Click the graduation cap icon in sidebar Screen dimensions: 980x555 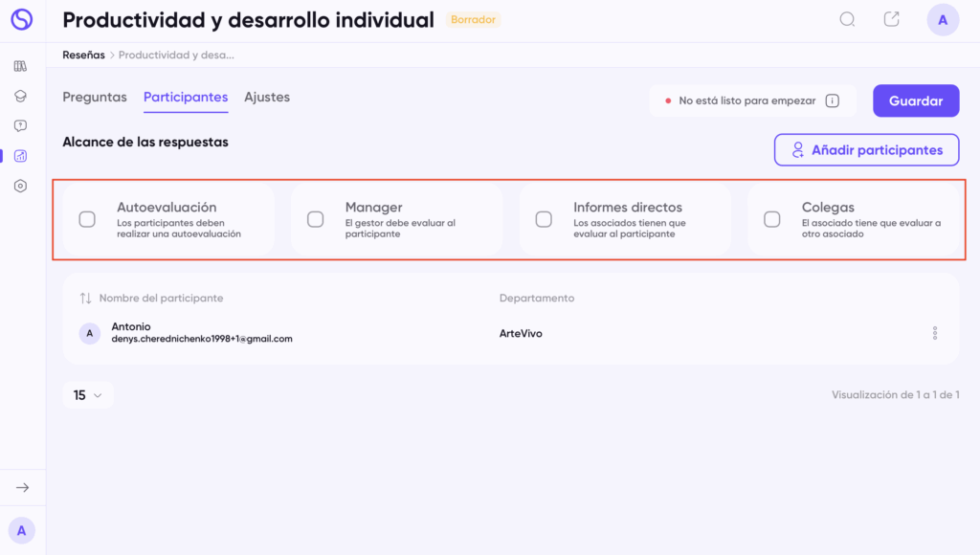pos(20,96)
